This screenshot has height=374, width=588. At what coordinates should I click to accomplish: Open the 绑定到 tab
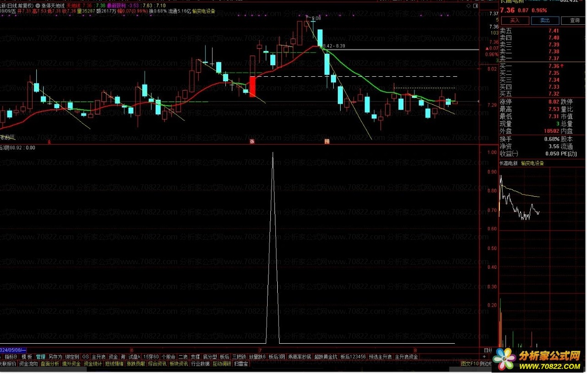(72, 357)
